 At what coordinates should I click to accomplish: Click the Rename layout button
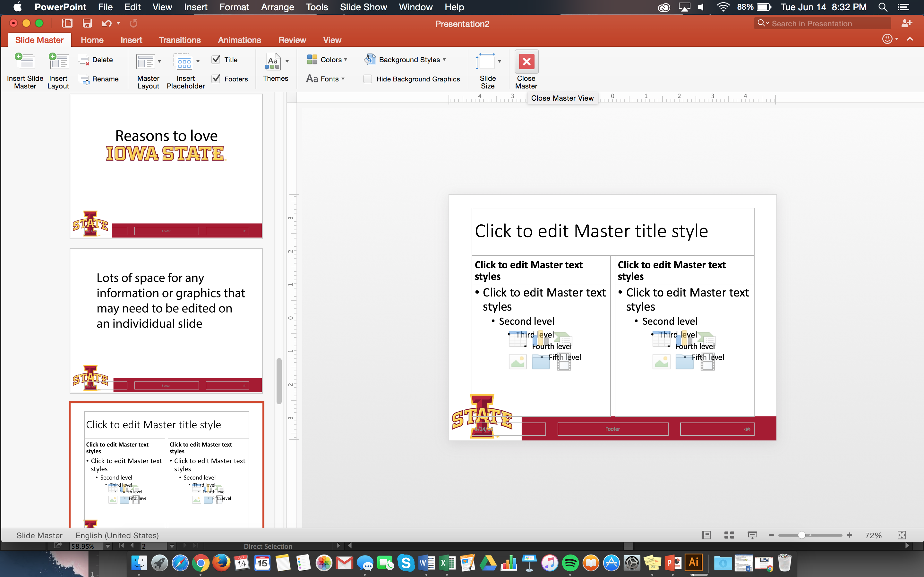98,79
